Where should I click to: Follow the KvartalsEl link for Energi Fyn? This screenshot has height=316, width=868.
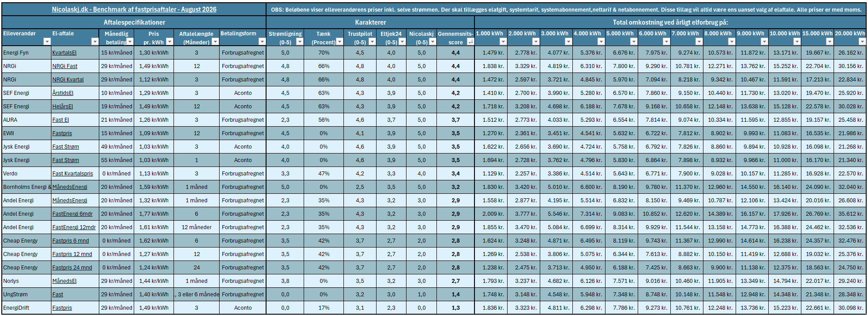point(64,53)
